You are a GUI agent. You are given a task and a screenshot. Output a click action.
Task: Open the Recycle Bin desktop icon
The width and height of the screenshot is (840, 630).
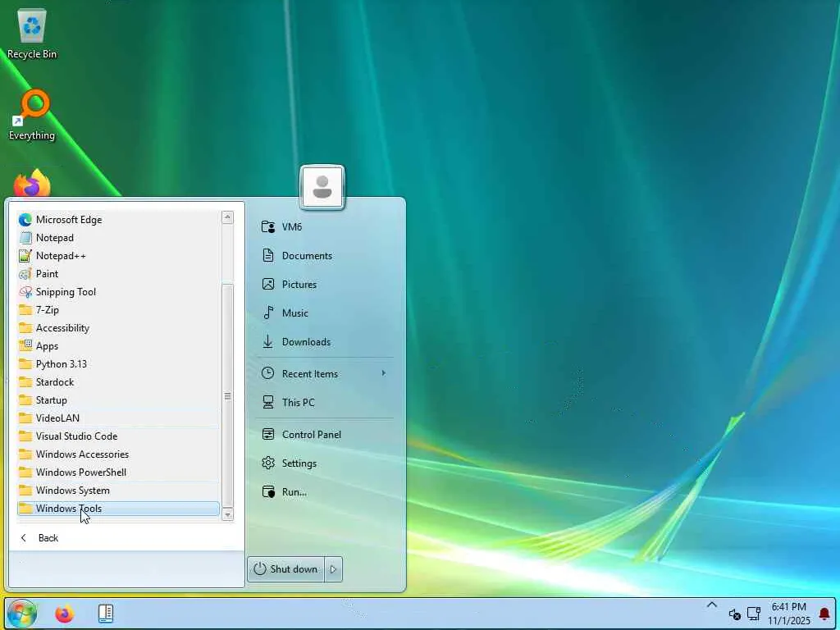click(32, 33)
